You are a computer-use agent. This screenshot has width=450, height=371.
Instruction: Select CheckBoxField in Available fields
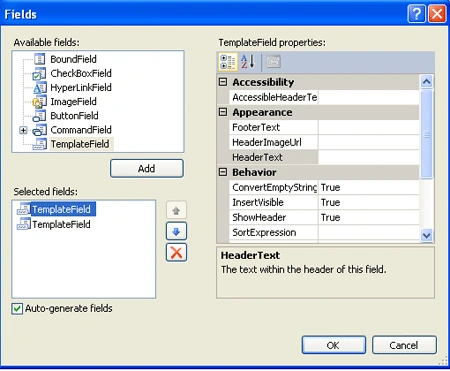point(81,73)
